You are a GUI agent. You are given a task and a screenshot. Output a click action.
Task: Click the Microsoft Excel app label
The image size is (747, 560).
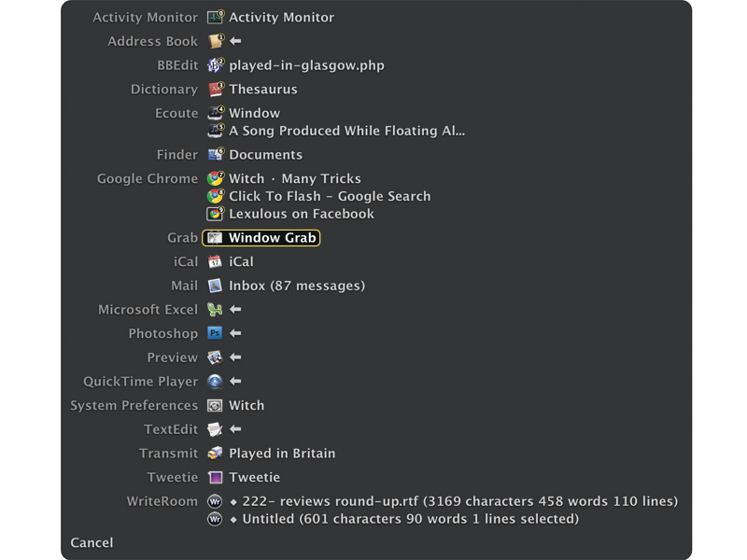coord(148,310)
